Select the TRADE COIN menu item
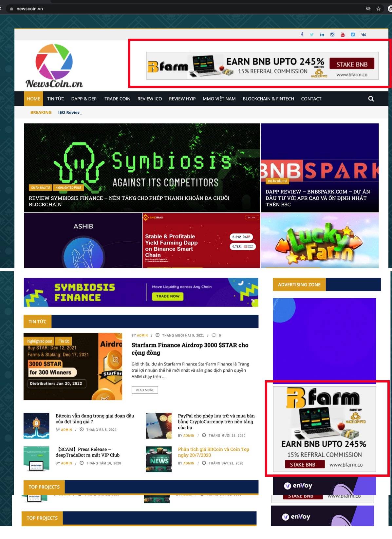 coord(117,99)
